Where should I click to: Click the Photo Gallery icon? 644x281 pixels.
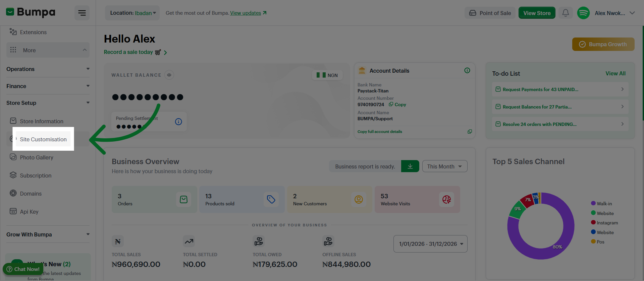[13, 157]
